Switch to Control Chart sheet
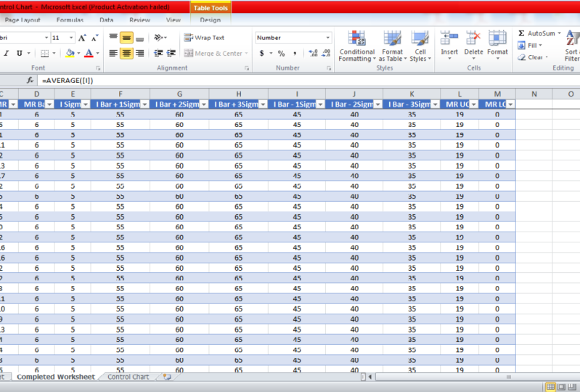580x392 pixels. (128, 377)
